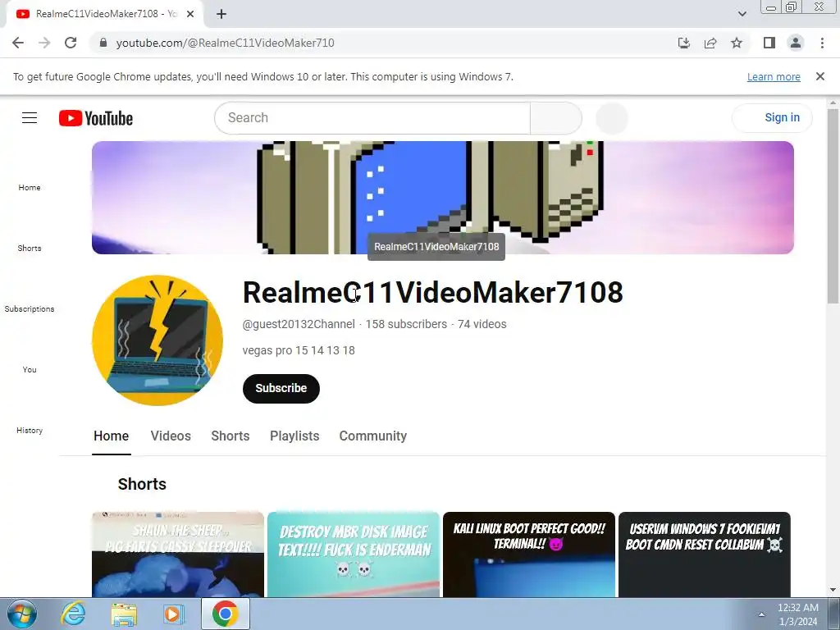The width and height of the screenshot is (840, 630).
Task: Switch to the Videos tab
Action: (171, 436)
